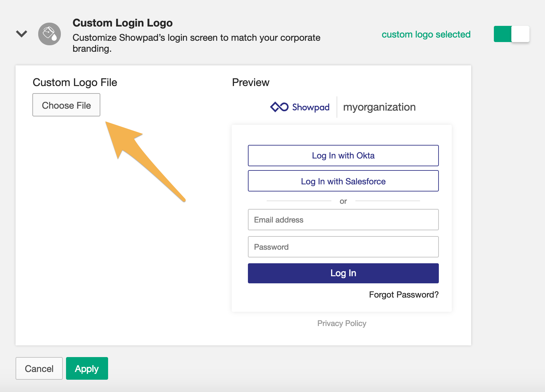Screen dimensions: 545x392
Task: Open the Forgot Password? link
Action: pyautogui.click(x=404, y=295)
